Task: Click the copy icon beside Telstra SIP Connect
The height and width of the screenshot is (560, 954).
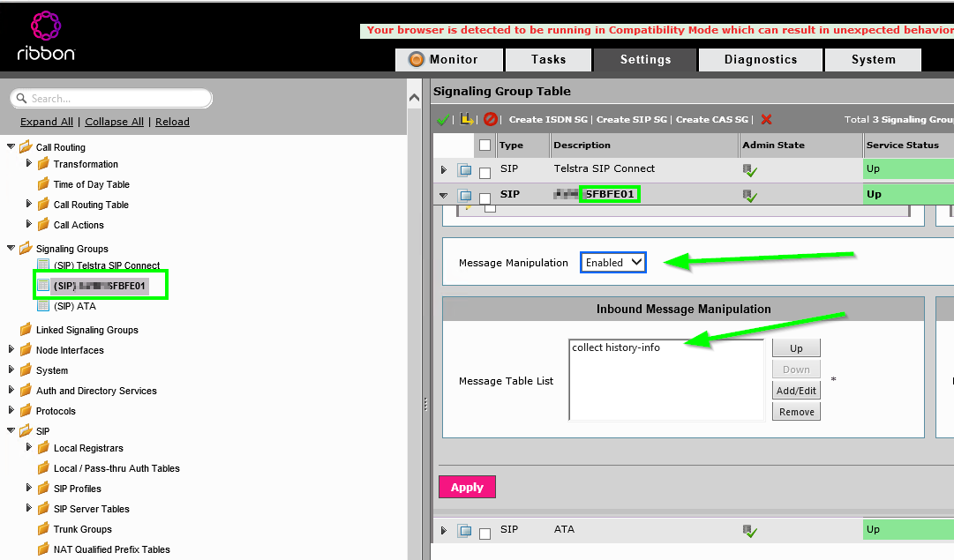Action: point(465,169)
